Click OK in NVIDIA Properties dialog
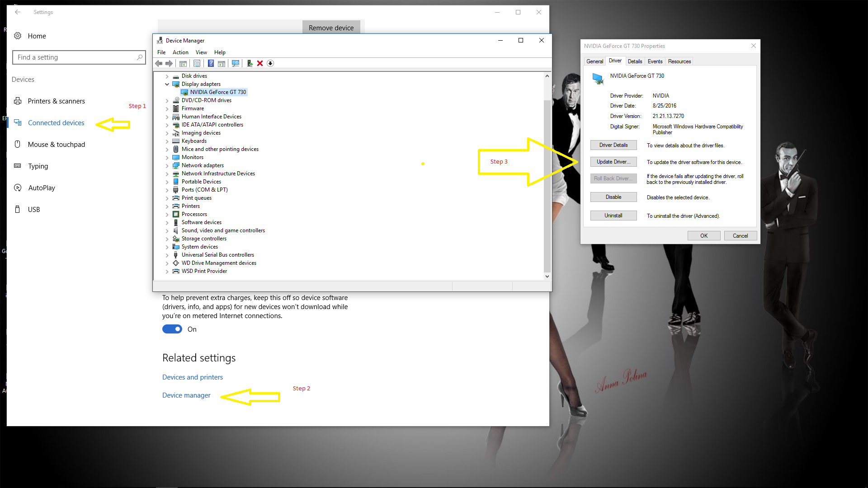The width and height of the screenshot is (868, 488). point(704,236)
